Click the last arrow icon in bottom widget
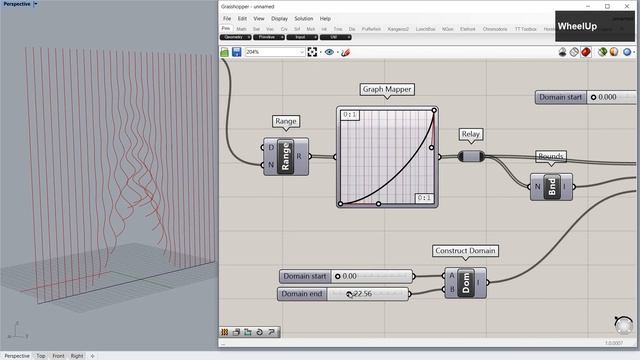Screen dimensions: 640x360 click(x=271, y=332)
